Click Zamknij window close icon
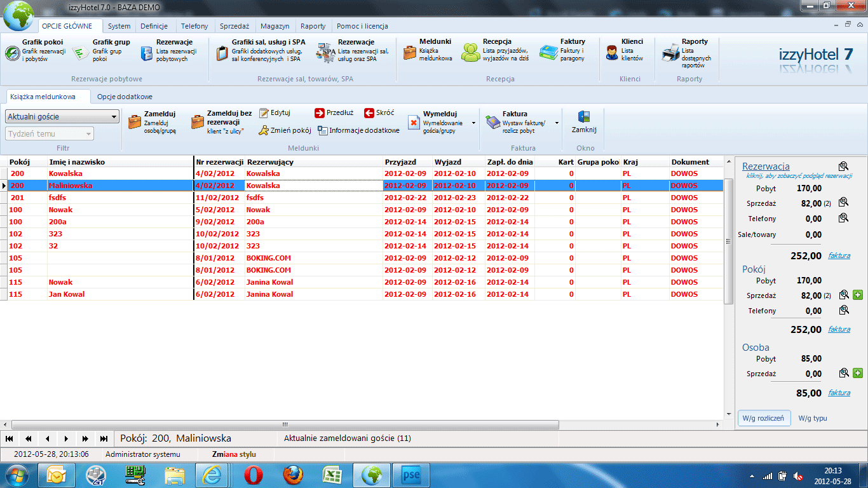Screen dimensions: 868x488 [583, 118]
